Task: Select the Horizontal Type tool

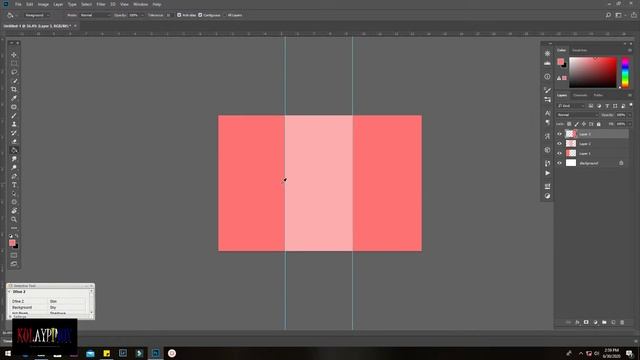Action: pyautogui.click(x=14, y=185)
